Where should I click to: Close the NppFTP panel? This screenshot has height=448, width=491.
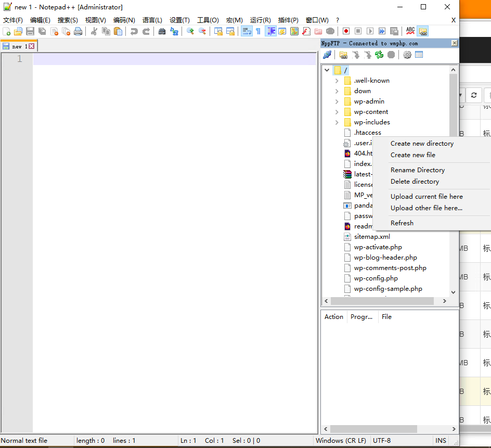point(455,43)
